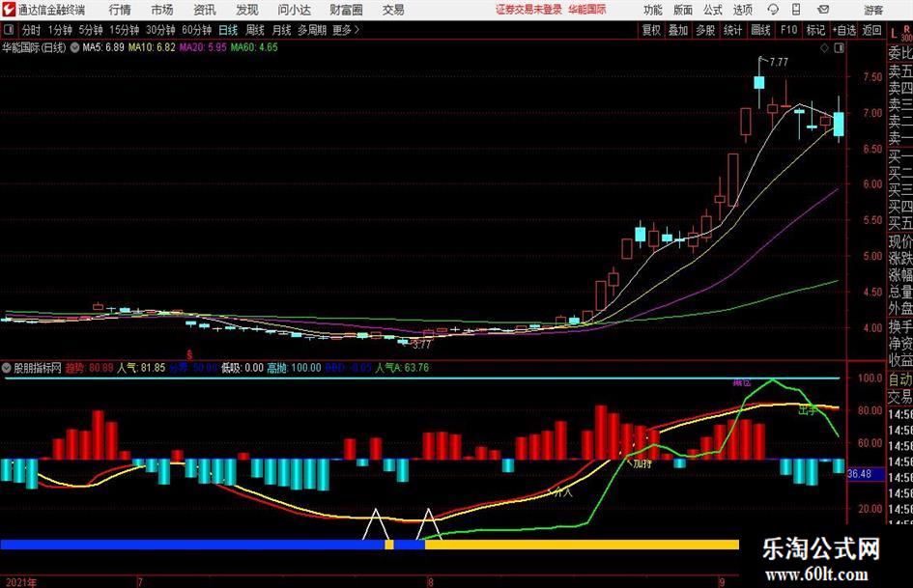
Task: Click the red S marker under chart
Action: [189, 354]
